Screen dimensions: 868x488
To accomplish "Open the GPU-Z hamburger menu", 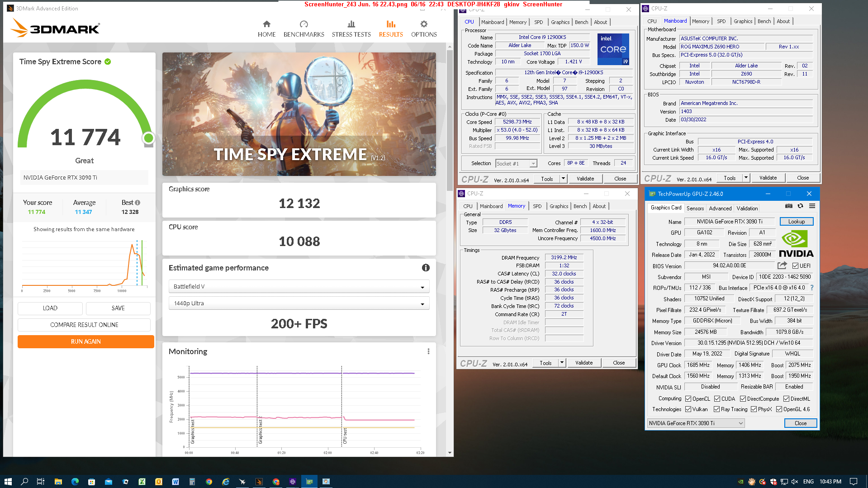I will coord(812,206).
